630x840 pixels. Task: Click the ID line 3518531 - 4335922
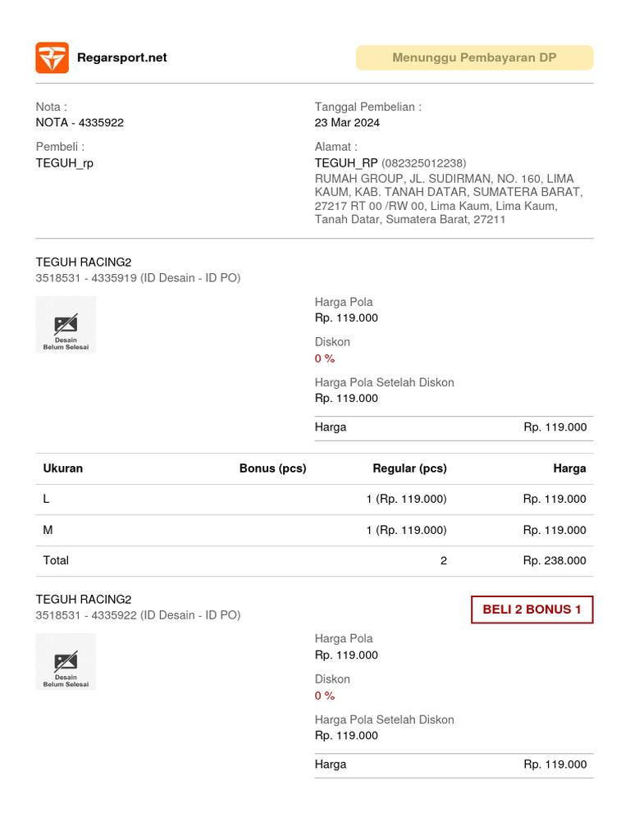(138, 615)
